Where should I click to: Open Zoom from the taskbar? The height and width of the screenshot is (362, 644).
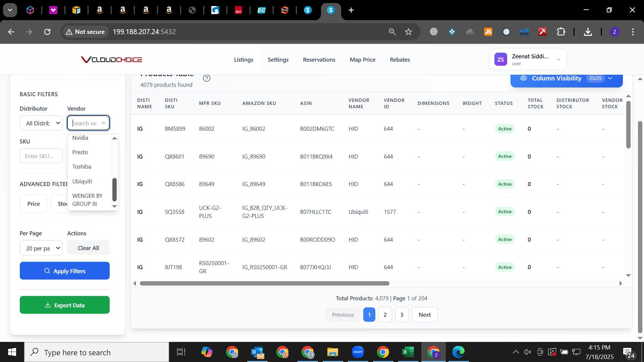click(358, 352)
